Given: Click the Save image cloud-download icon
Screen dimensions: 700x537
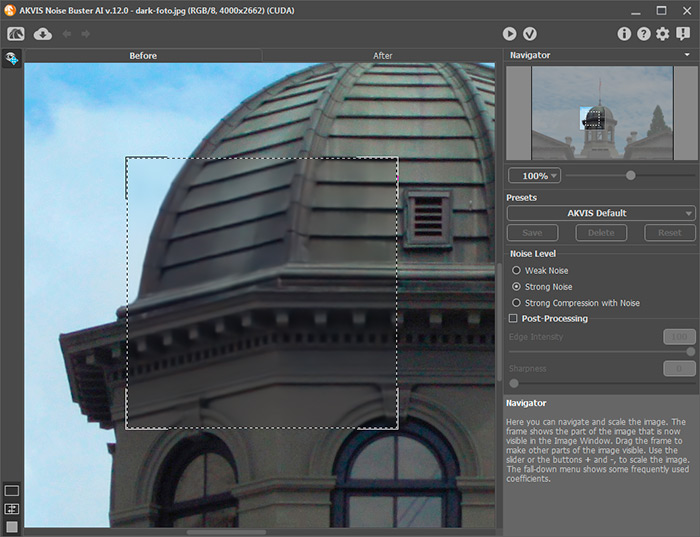Looking at the screenshot, I should 43,34.
